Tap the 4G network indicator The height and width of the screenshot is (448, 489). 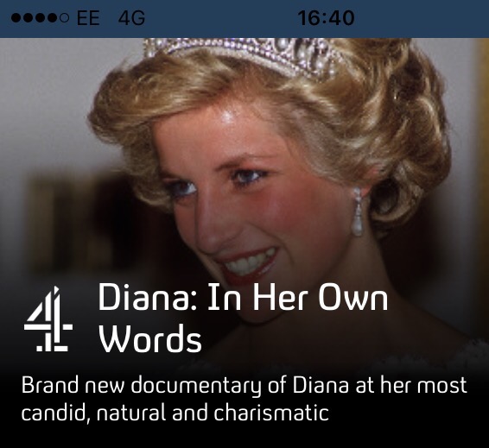pyautogui.click(x=131, y=18)
